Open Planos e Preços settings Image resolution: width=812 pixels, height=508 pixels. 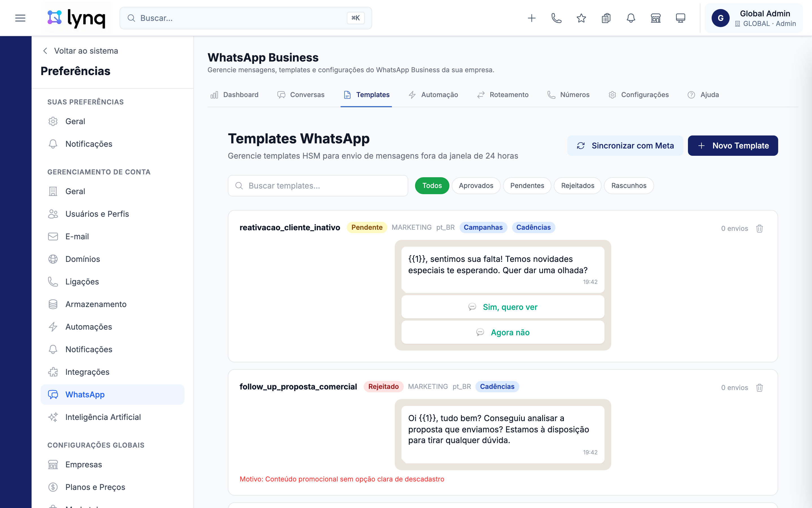coord(112,487)
